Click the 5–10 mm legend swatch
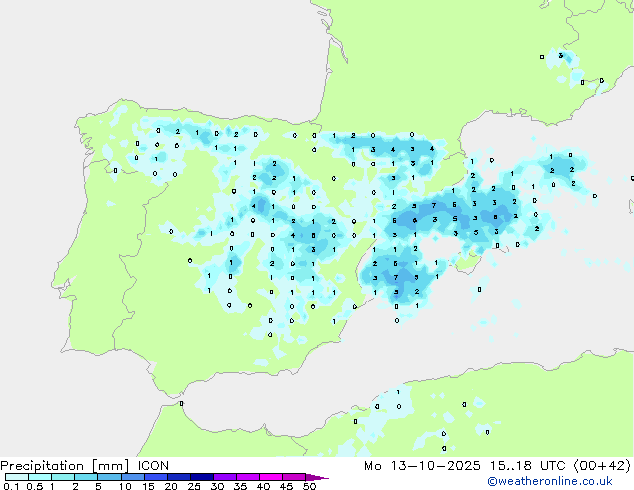 coord(109,477)
